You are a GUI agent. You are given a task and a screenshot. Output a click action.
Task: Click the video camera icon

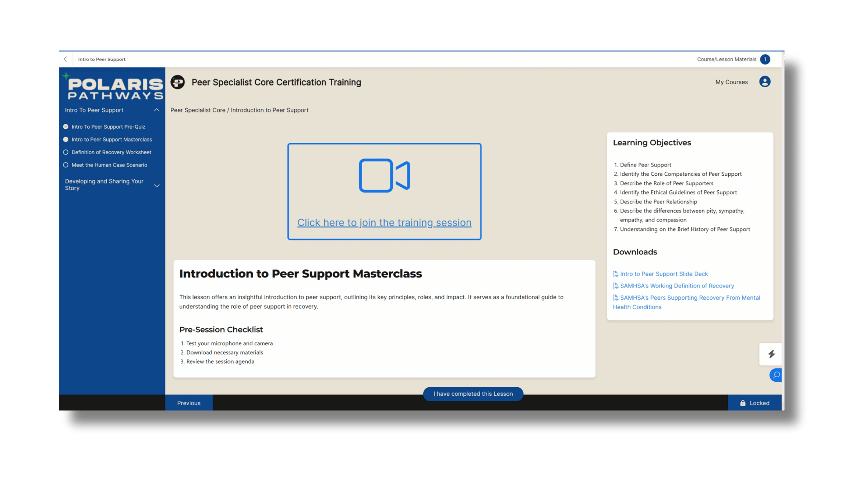[x=384, y=175]
